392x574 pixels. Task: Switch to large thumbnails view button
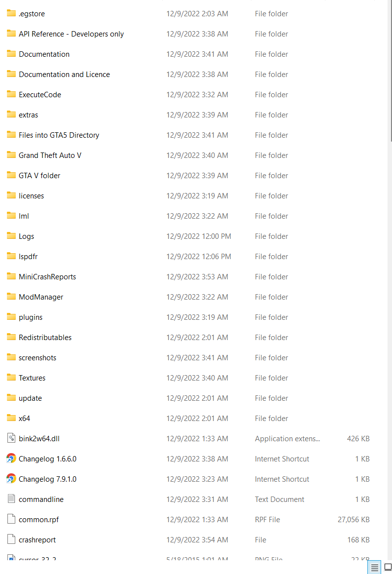coord(388,568)
